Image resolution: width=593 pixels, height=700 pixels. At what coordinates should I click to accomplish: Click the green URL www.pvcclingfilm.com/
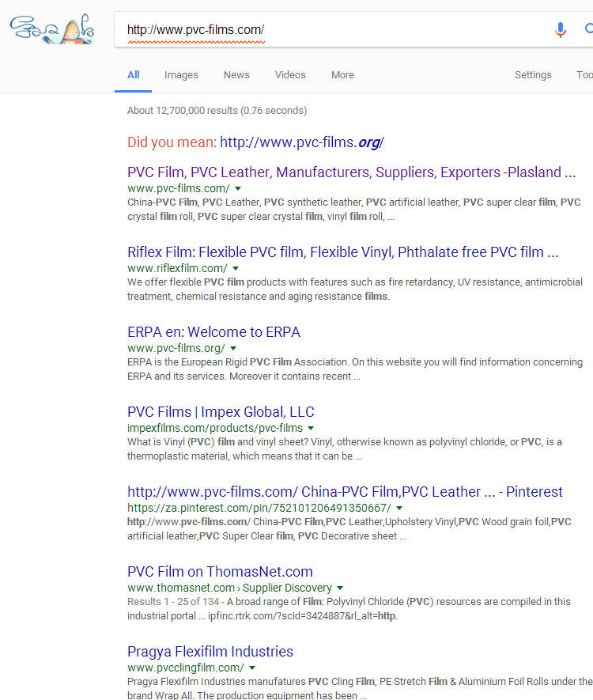point(186,668)
